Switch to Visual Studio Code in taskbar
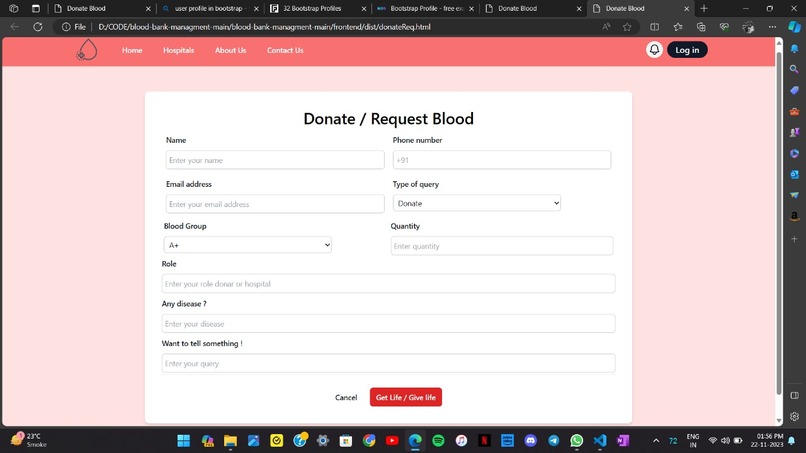 point(600,441)
